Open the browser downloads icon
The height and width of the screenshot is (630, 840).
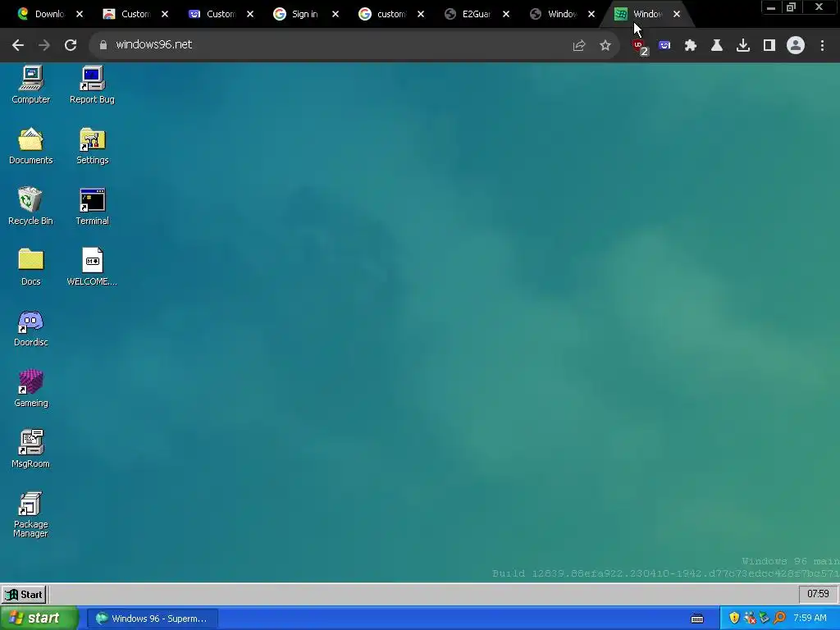click(743, 46)
